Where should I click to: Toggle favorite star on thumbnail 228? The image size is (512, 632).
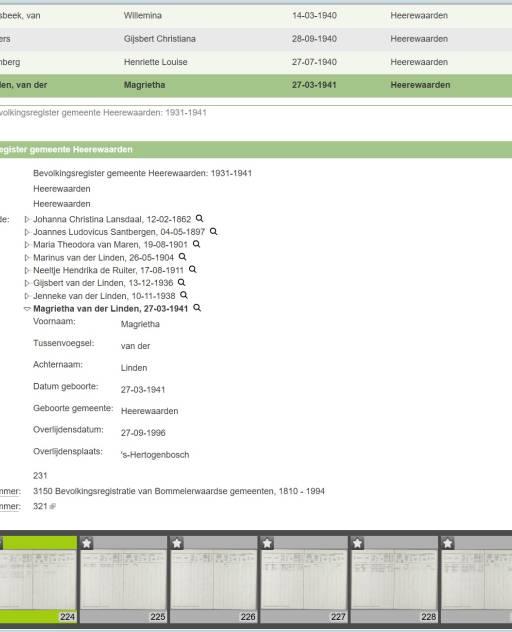click(357, 543)
